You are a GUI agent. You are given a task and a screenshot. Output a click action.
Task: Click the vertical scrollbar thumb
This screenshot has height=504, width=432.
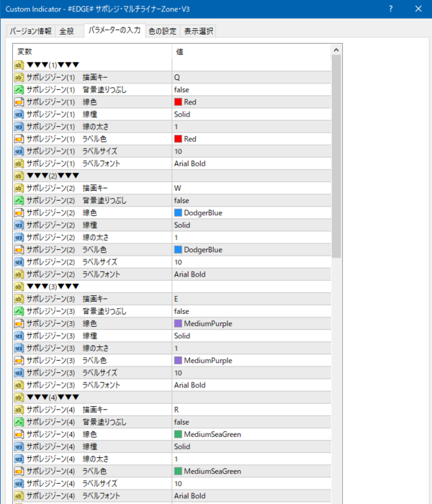336,156
